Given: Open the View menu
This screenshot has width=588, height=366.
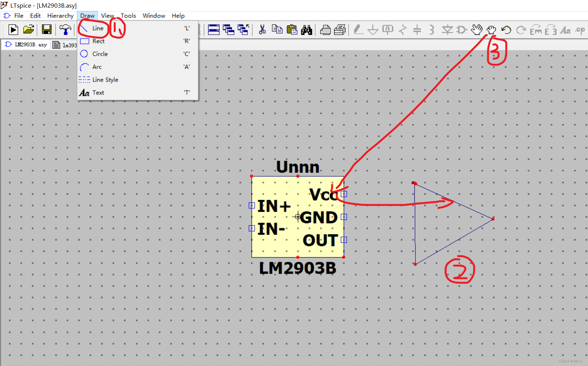Looking at the screenshot, I should [x=108, y=16].
